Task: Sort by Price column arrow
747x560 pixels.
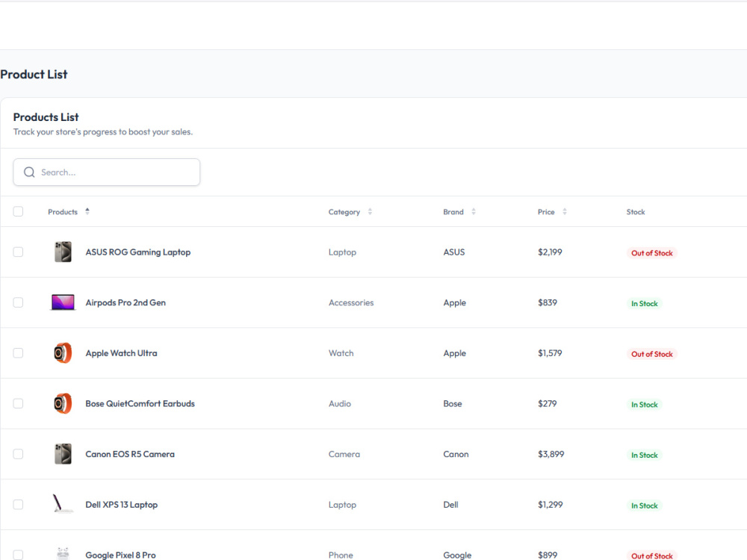Action: pyautogui.click(x=564, y=211)
